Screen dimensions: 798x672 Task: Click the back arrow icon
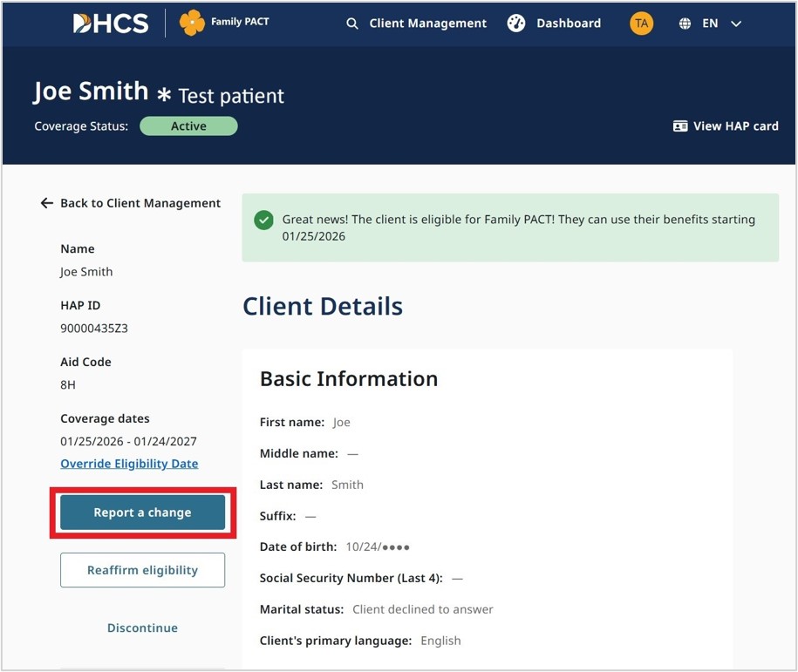coord(47,203)
